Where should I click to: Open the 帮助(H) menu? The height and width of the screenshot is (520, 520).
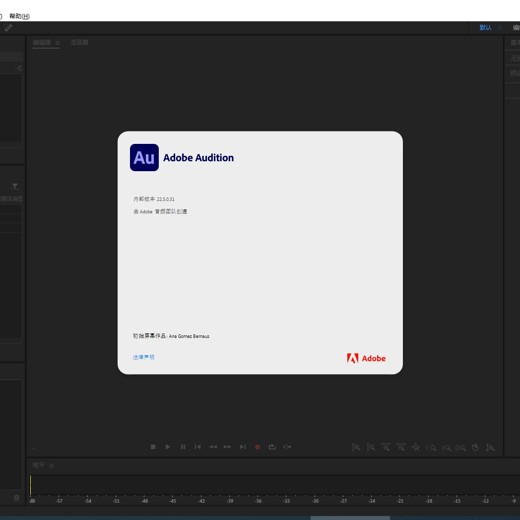pos(19,16)
